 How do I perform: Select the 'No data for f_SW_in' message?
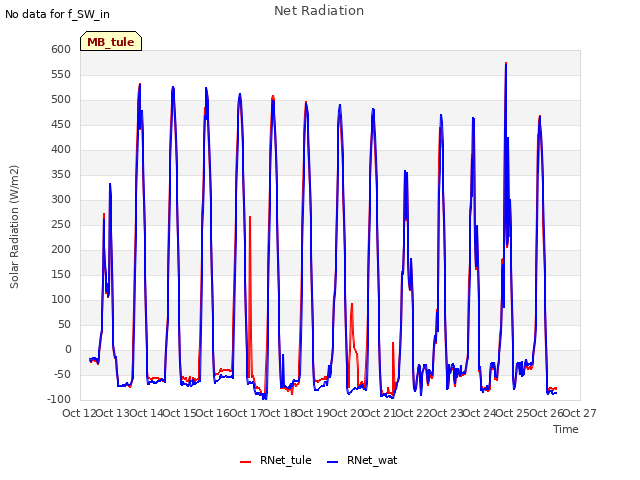[x=57, y=14]
